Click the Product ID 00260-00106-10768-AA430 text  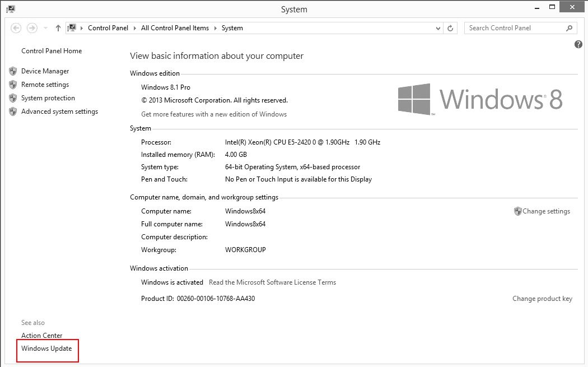198,299
